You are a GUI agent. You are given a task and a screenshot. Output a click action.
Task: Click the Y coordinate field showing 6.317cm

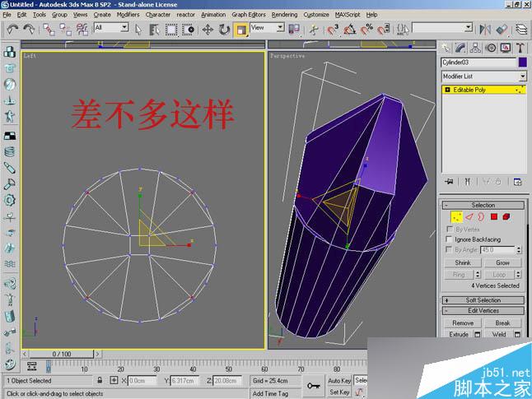[184, 381]
